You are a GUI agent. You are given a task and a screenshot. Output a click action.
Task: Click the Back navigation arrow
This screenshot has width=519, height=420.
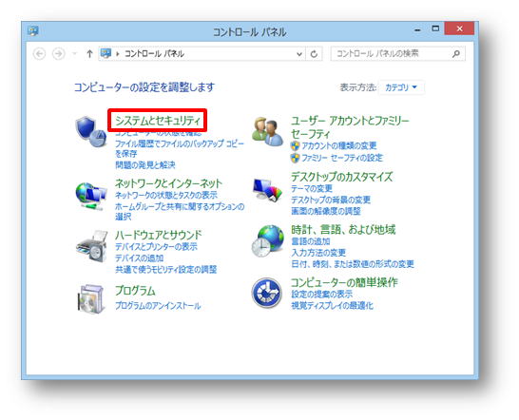[x=39, y=53]
